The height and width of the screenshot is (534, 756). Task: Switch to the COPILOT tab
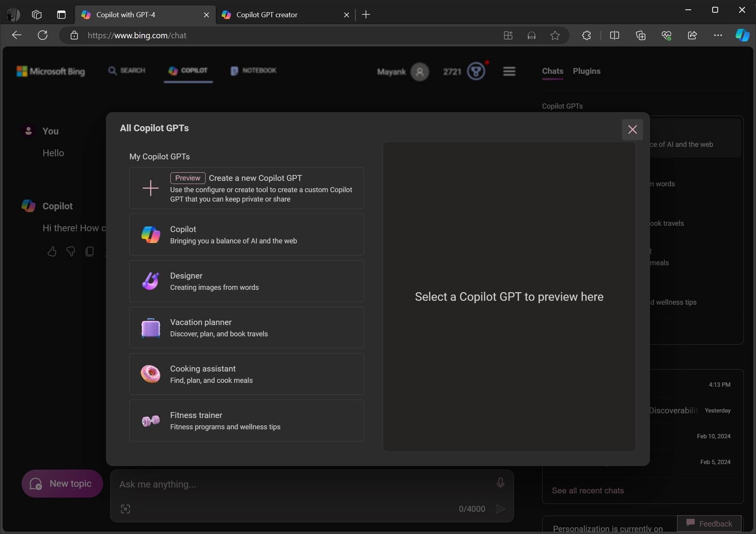(188, 71)
